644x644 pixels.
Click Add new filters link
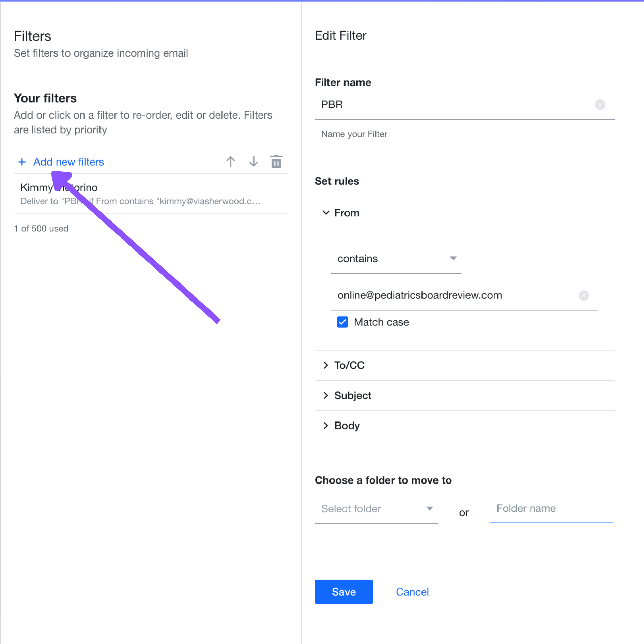coord(68,162)
